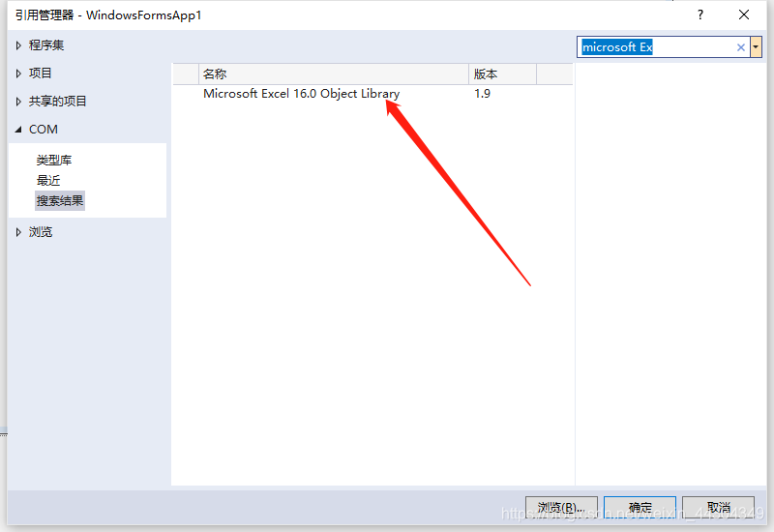Image resolution: width=774 pixels, height=532 pixels.
Task: Sort by the 版本 column header
Action: click(x=502, y=74)
